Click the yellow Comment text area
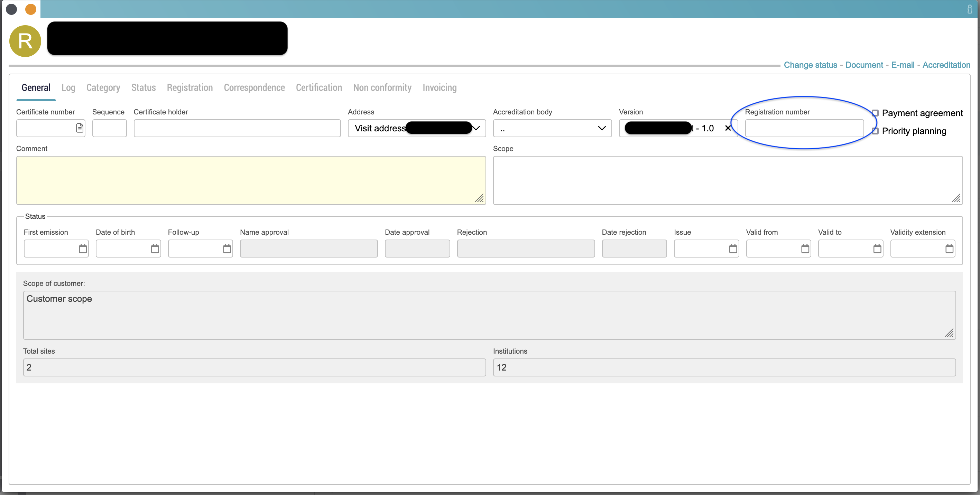 [251, 180]
